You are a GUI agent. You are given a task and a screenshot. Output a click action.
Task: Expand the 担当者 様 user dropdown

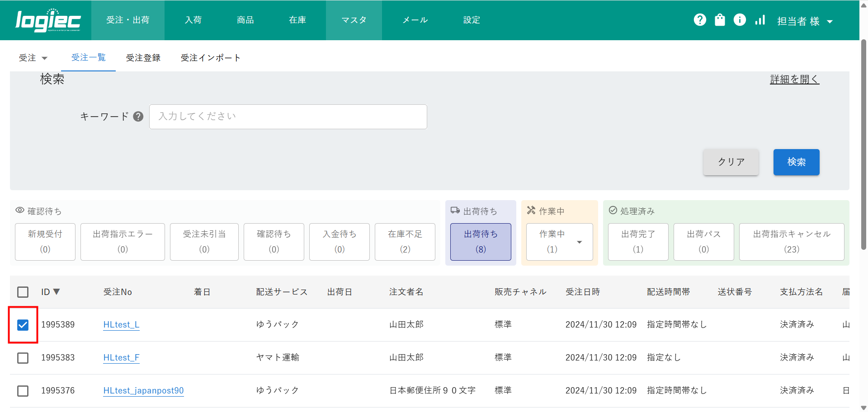tap(805, 21)
